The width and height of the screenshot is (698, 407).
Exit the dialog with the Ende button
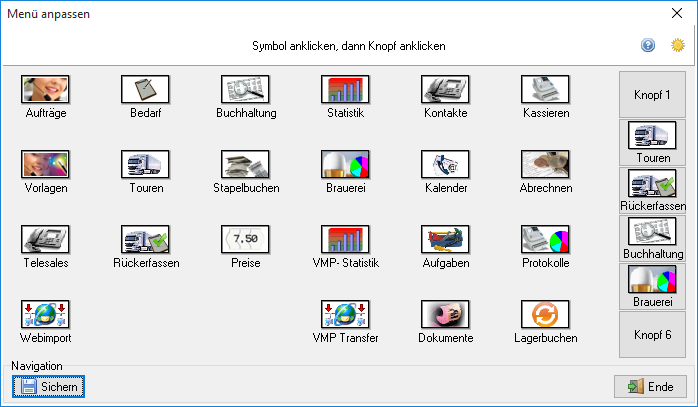(x=650, y=387)
